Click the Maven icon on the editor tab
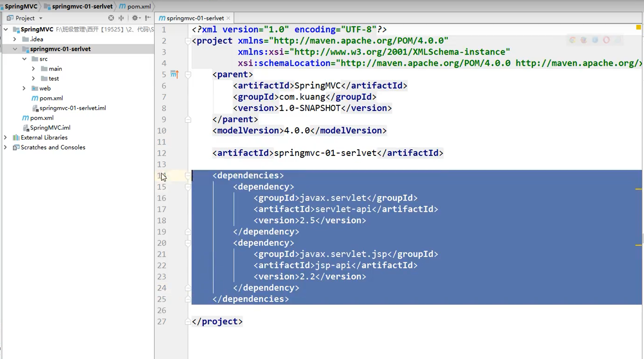The height and width of the screenshot is (359, 644). tap(162, 18)
